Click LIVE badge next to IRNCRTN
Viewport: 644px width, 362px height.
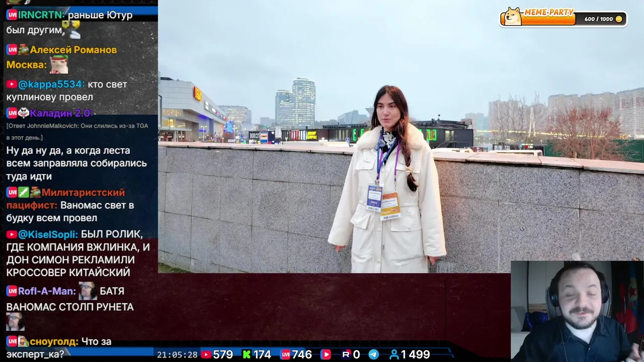click(x=12, y=15)
